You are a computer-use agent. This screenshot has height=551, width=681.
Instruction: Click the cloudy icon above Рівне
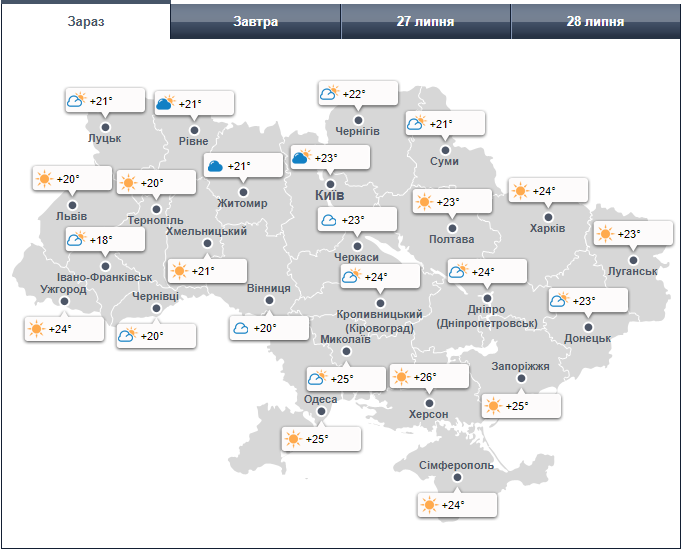[x=166, y=103]
